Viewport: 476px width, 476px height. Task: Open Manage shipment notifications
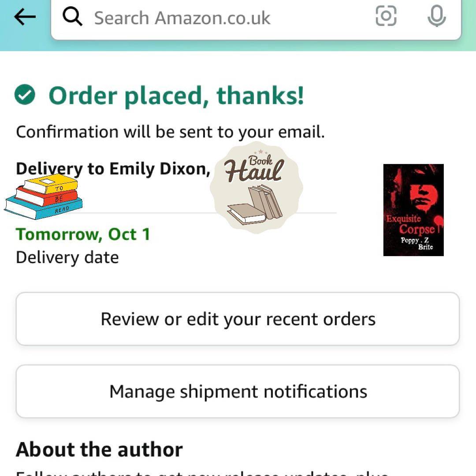pos(238,391)
